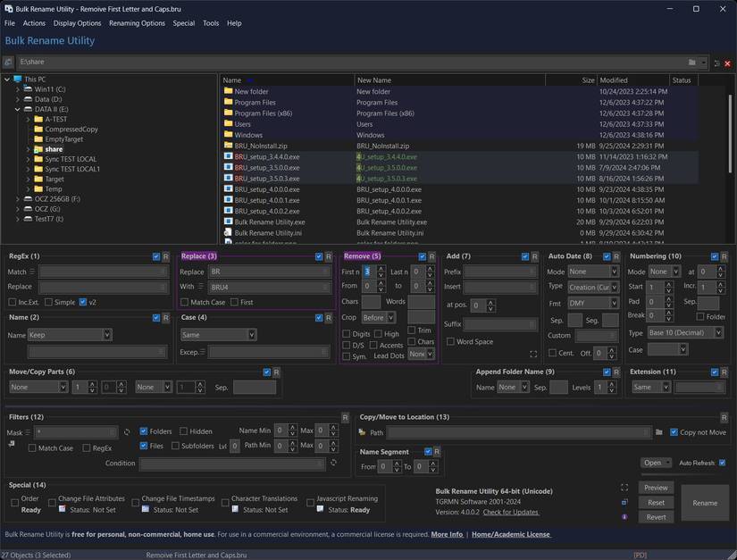Viewport: 737px width, 560px height.
Task: Click the red X icon in path bar
Action: (x=728, y=63)
